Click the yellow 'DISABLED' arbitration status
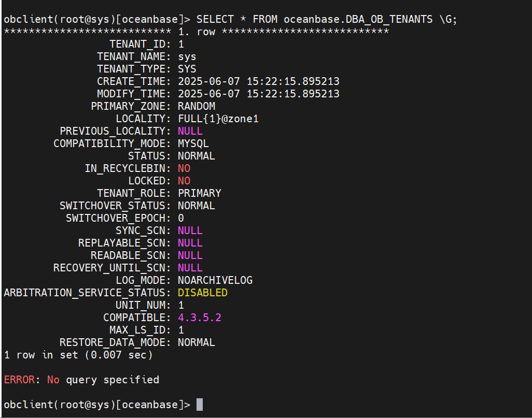 [x=203, y=293]
